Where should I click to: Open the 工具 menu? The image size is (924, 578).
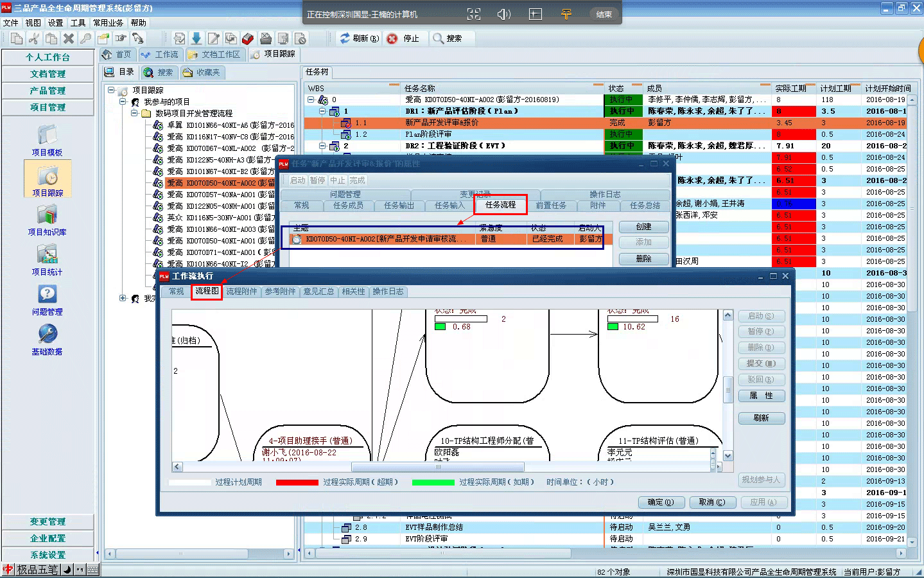click(x=78, y=22)
